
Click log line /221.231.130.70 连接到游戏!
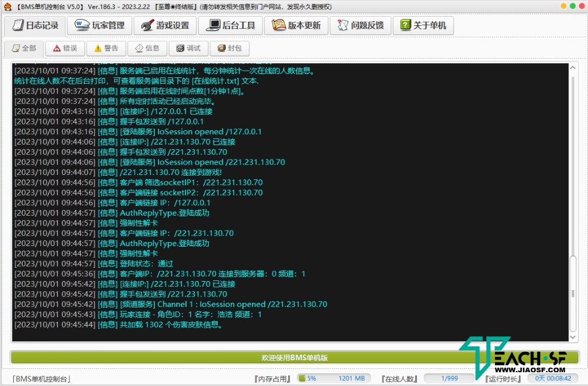click(118, 172)
